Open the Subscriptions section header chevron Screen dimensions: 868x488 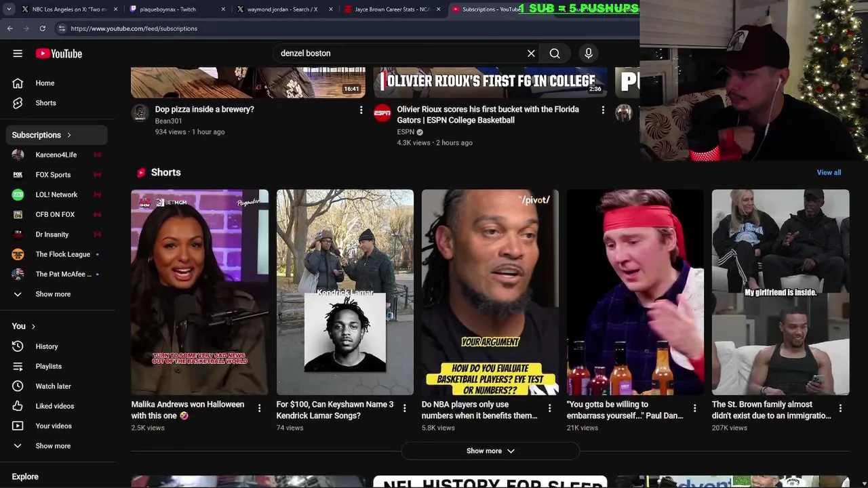68,135
